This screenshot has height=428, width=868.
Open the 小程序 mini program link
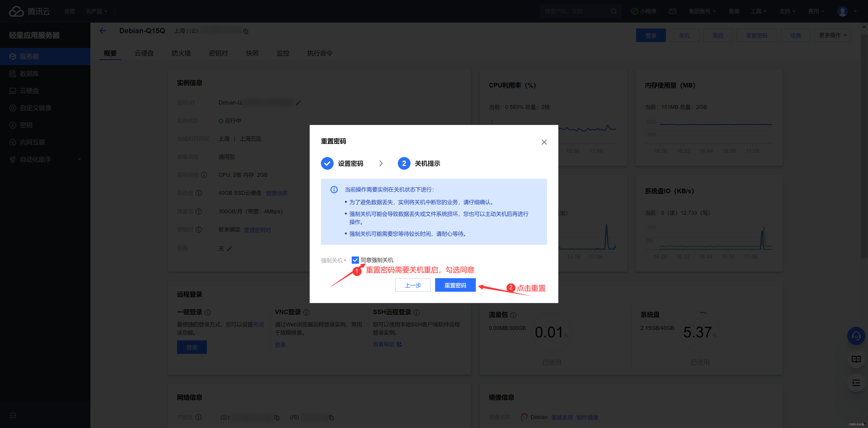point(644,12)
